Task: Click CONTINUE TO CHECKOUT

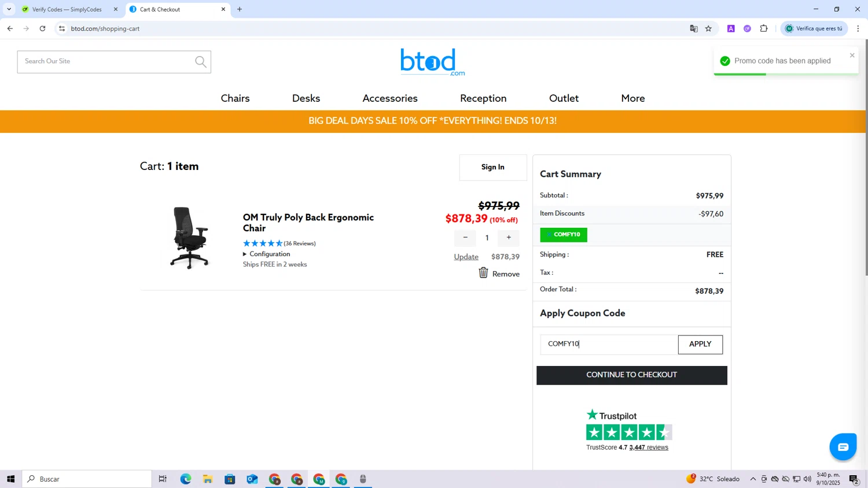Action: tap(631, 375)
